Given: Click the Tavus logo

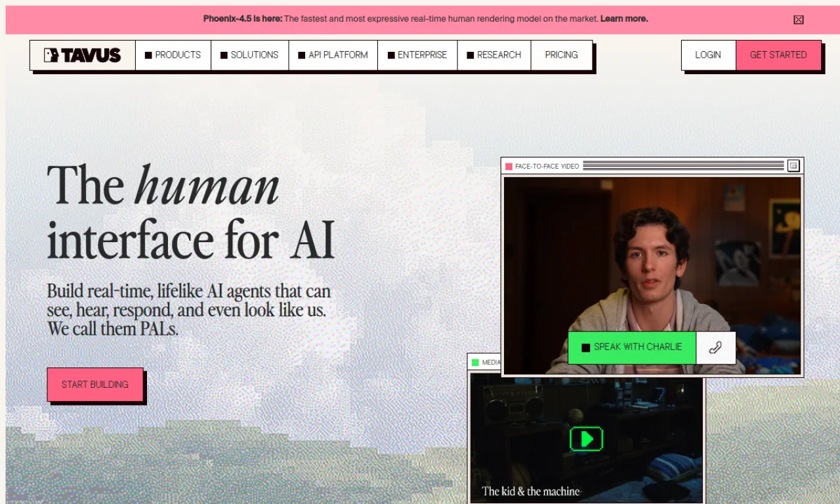Looking at the screenshot, I should [x=83, y=55].
